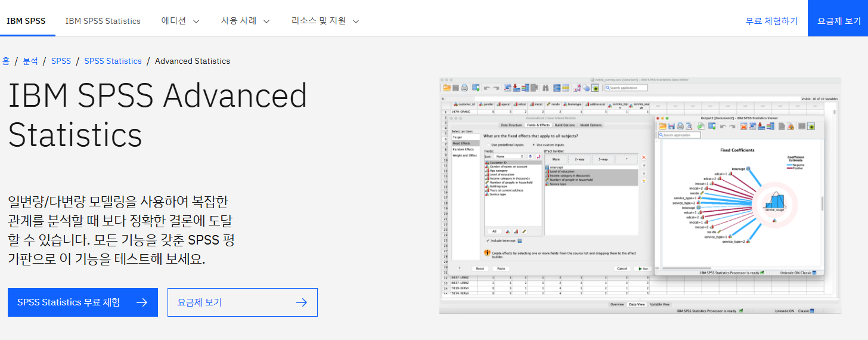This screenshot has width=868, height=340.
Task: Open the IBM SPSS Statistics nav link
Action: (103, 21)
